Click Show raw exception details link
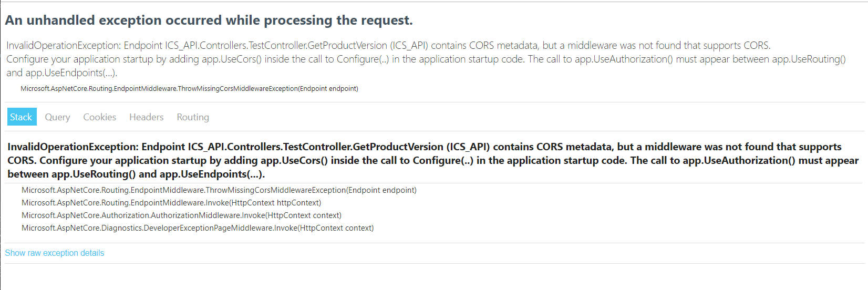868x290 pixels. coord(55,253)
